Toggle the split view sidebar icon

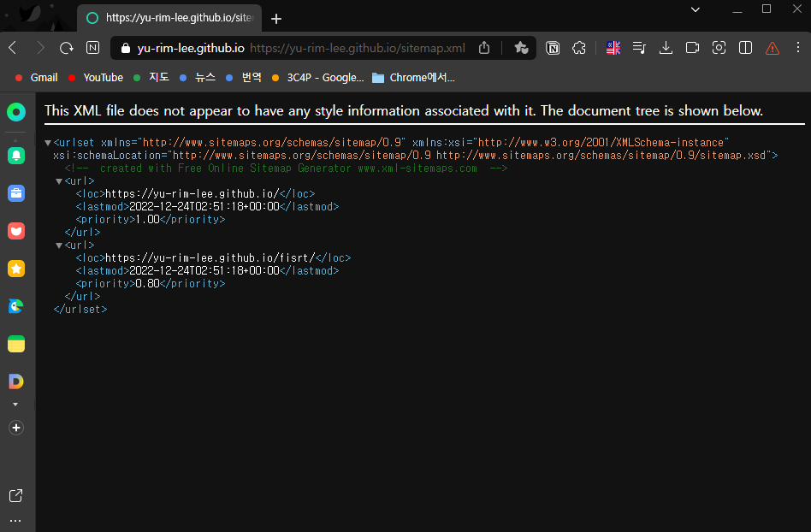745,48
